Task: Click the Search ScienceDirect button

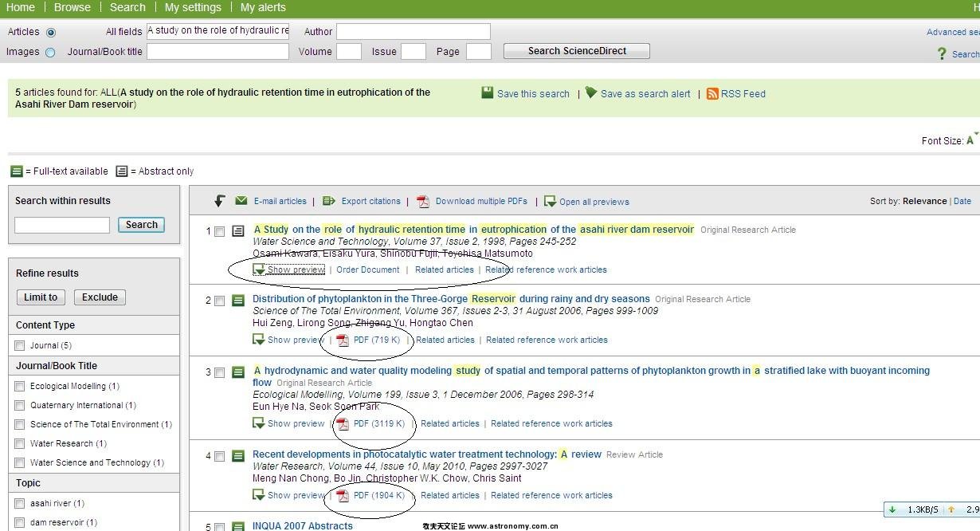Action: pyautogui.click(x=577, y=51)
